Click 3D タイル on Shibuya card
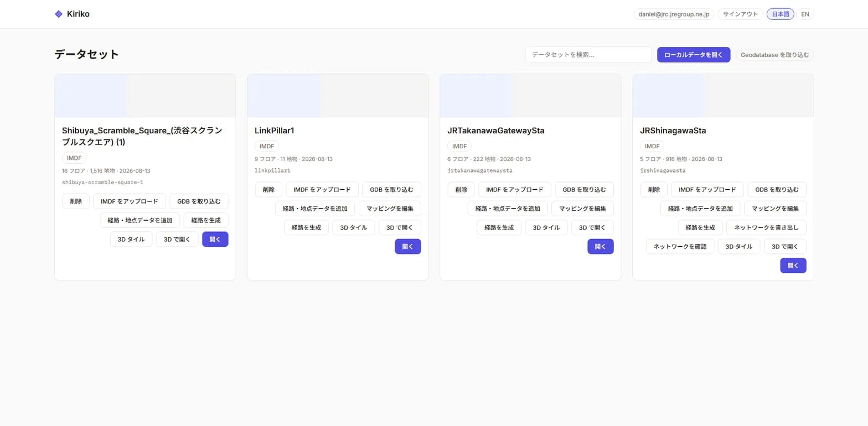 coord(131,239)
